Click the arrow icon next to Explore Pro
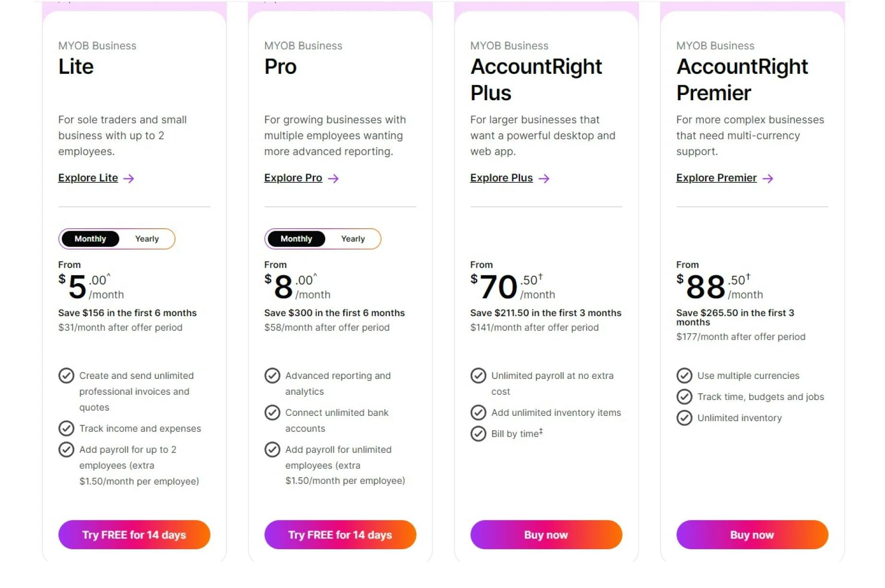The width and height of the screenshot is (885, 588). coord(333,178)
